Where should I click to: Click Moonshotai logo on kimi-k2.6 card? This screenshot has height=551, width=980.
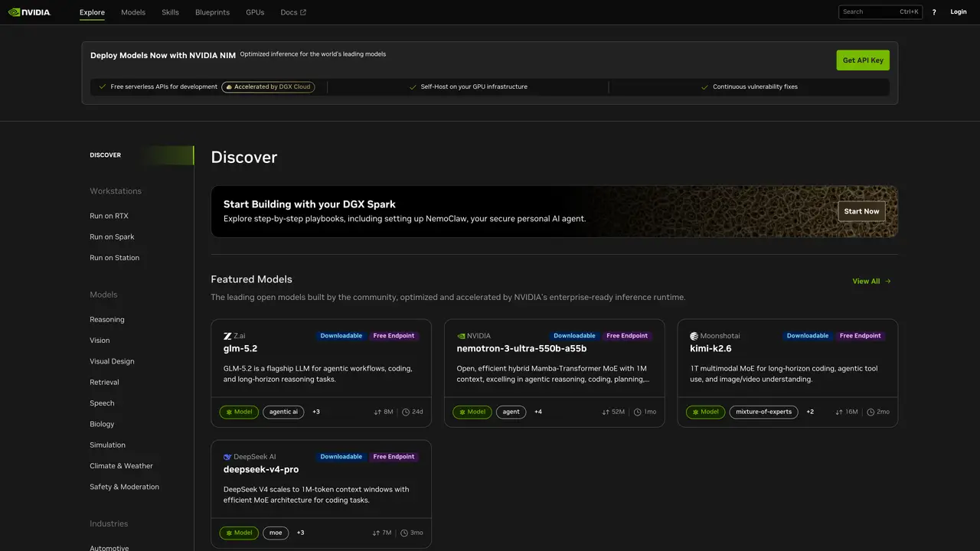click(x=694, y=336)
